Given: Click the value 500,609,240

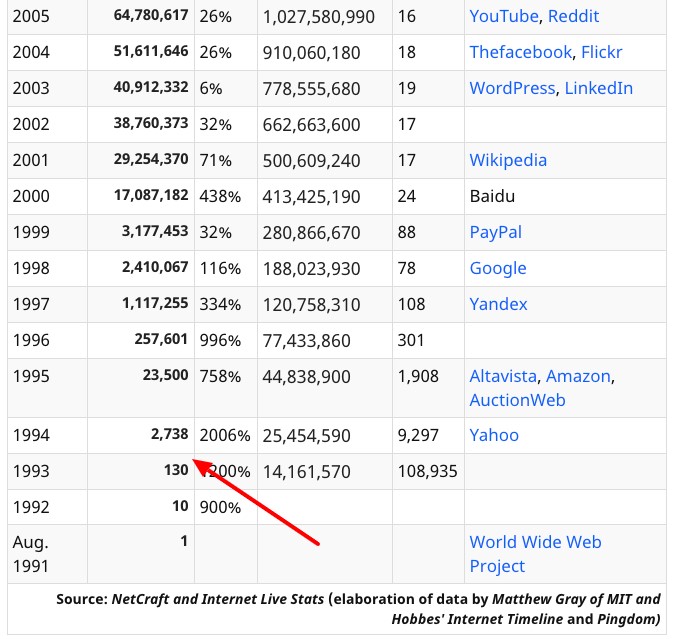Looking at the screenshot, I should pos(311,161).
